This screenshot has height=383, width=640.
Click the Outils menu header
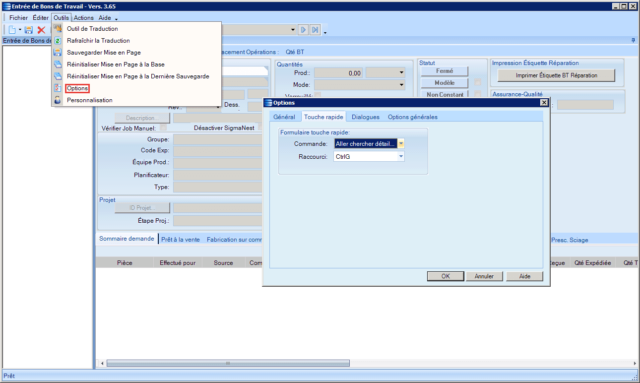pyautogui.click(x=61, y=18)
